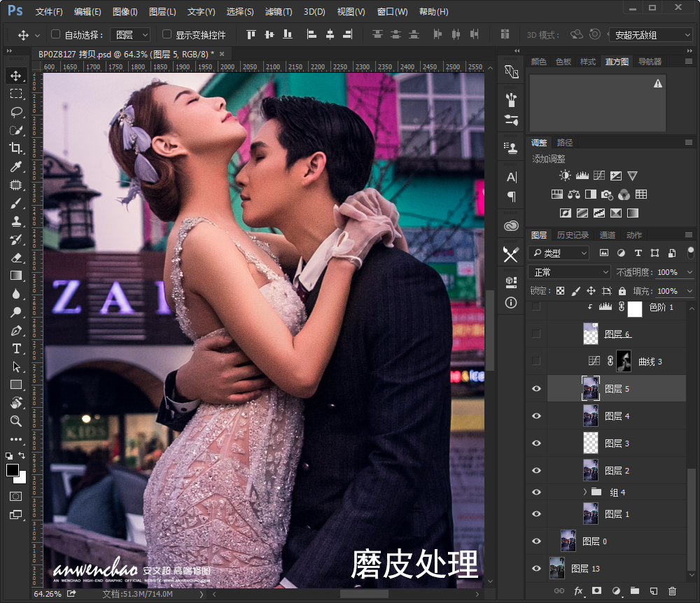Select the Horizontal Type tool
The height and width of the screenshot is (603, 700).
point(16,348)
